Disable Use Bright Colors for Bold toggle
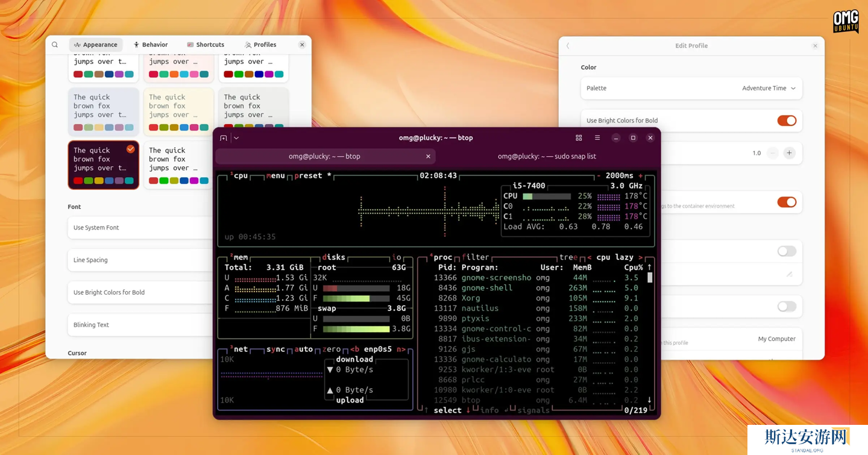Image resolution: width=868 pixels, height=455 pixels. (x=786, y=121)
